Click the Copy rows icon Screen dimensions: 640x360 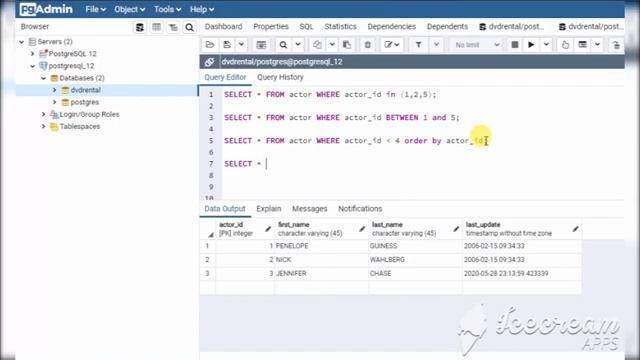point(317,45)
